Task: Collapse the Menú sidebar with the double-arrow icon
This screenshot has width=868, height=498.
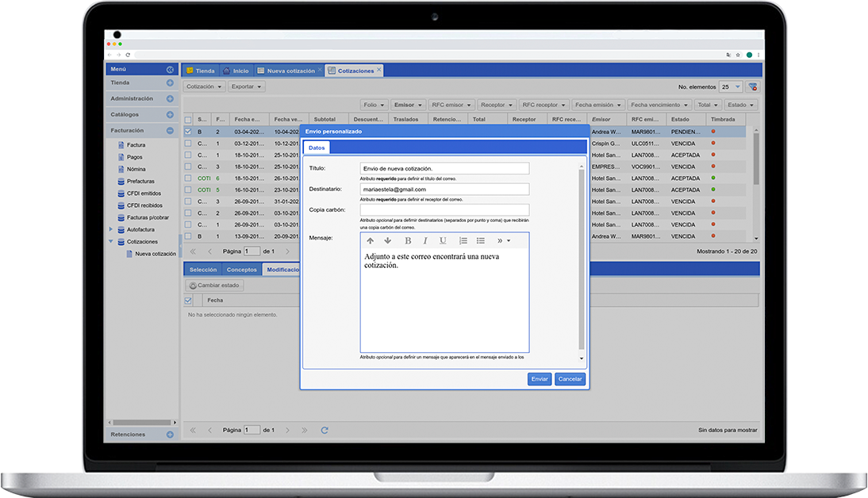Action: pyautogui.click(x=170, y=70)
